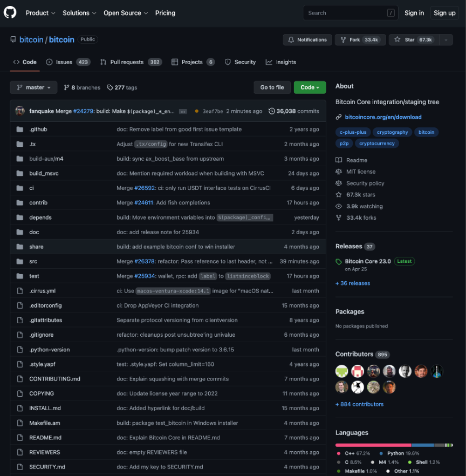466x476 pixels.
Task: Expand the Product menu
Action: [40, 13]
